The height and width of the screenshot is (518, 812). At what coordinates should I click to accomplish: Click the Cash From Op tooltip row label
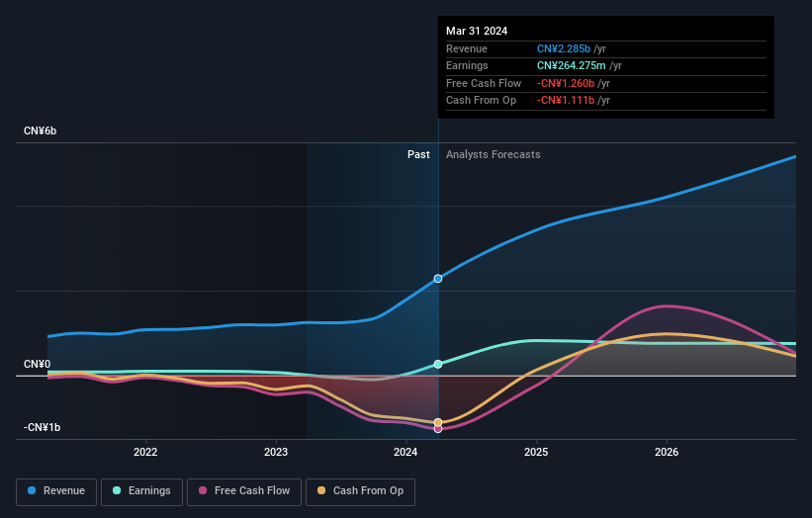(481, 101)
